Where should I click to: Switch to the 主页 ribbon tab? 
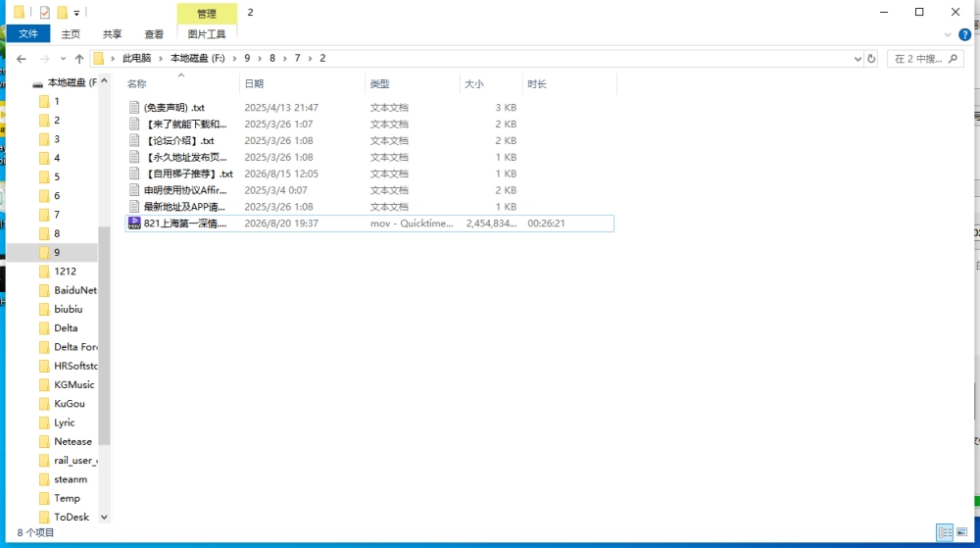point(71,34)
